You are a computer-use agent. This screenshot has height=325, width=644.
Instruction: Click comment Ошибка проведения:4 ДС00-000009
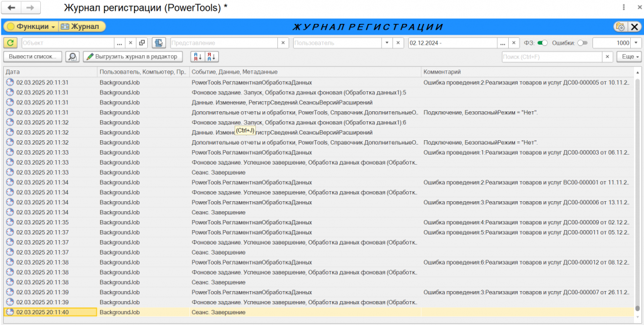pyautogui.click(x=526, y=223)
